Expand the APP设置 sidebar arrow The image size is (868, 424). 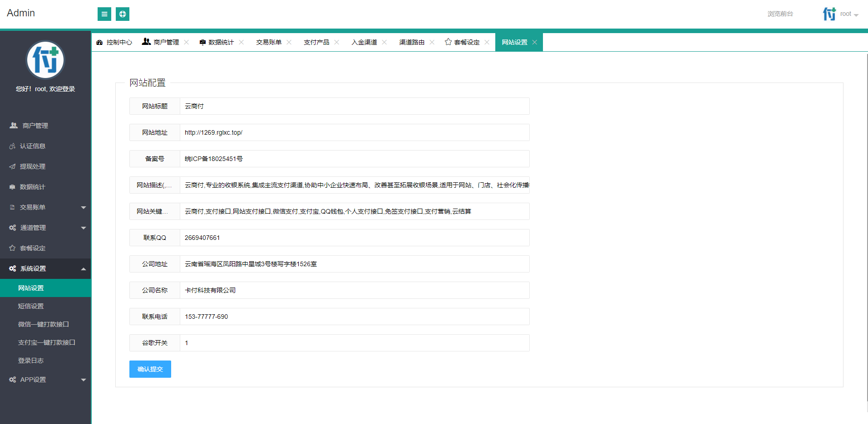pyautogui.click(x=84, y=380)
